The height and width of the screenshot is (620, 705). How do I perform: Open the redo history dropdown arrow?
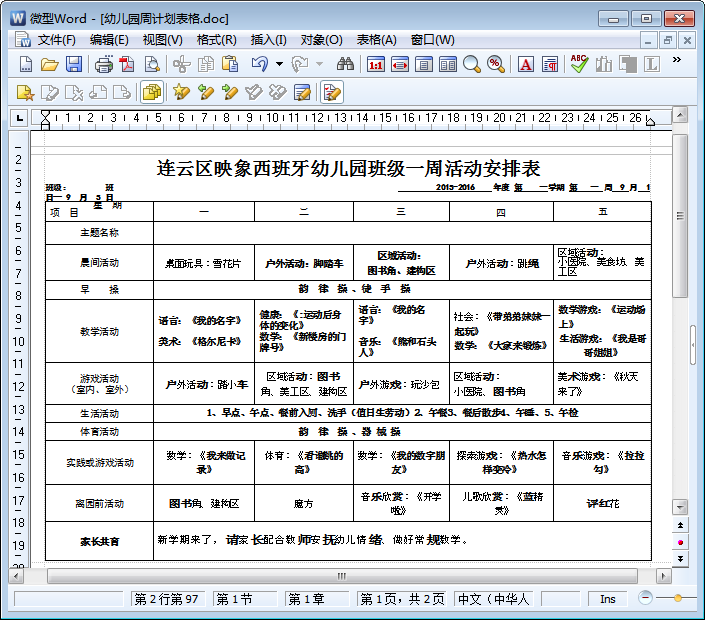pyautogui.click(x=319, y=64)
